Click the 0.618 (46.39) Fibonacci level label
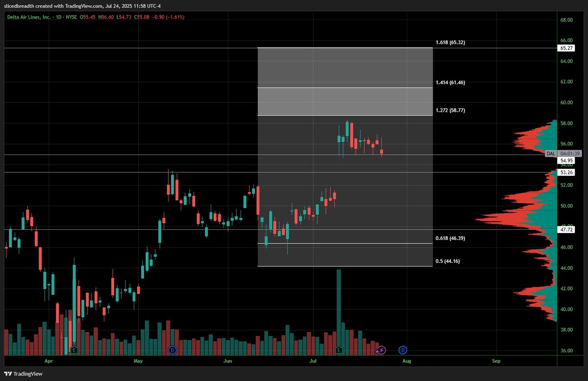 [x=450, y=238]
